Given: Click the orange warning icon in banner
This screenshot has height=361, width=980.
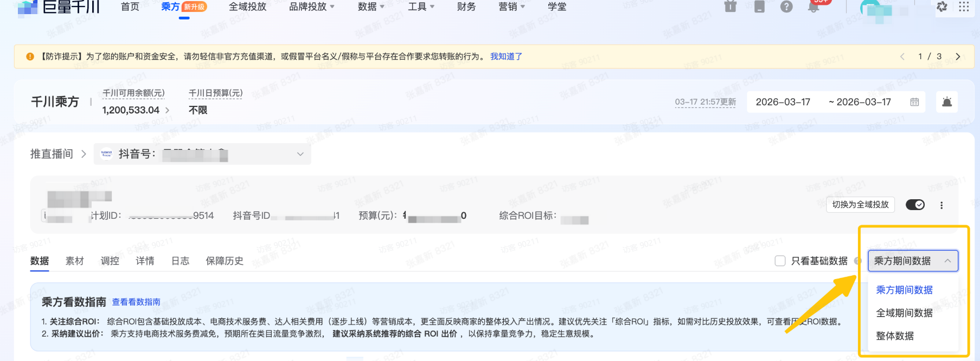Looking at the screenshot, I should (30, 56).
